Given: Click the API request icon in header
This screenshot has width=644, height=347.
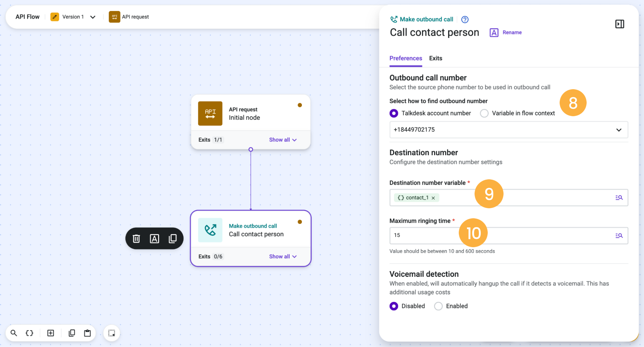Looking at the screenshot, I should (114, 17).
